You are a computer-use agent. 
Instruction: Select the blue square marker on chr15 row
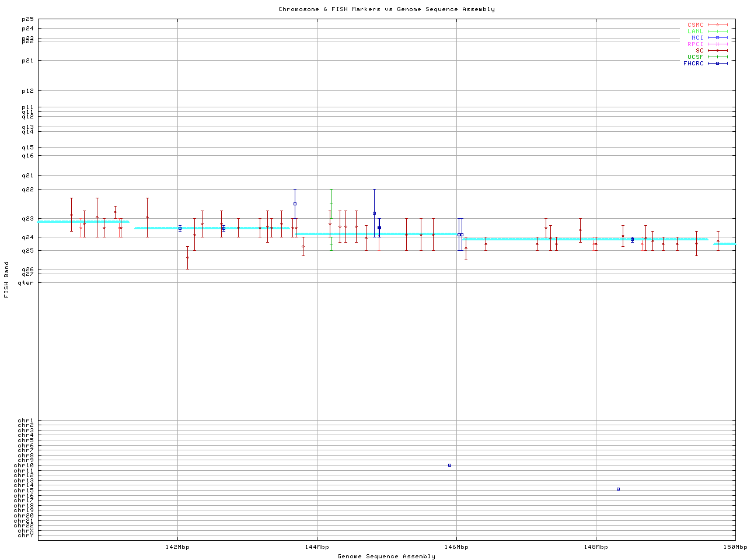click(x=618, y=489)
